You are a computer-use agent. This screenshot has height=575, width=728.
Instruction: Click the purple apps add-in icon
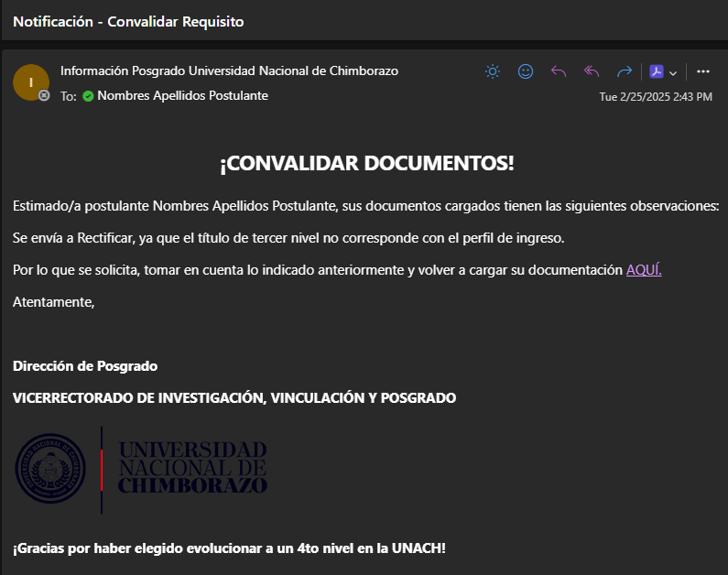pyautogui.click(x=657, y=72)
